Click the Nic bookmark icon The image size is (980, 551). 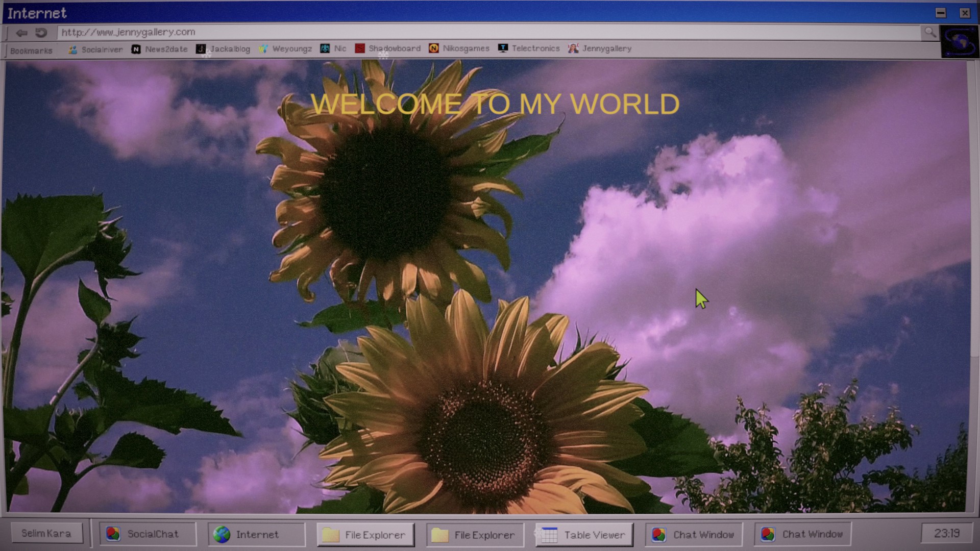[325, 48]
